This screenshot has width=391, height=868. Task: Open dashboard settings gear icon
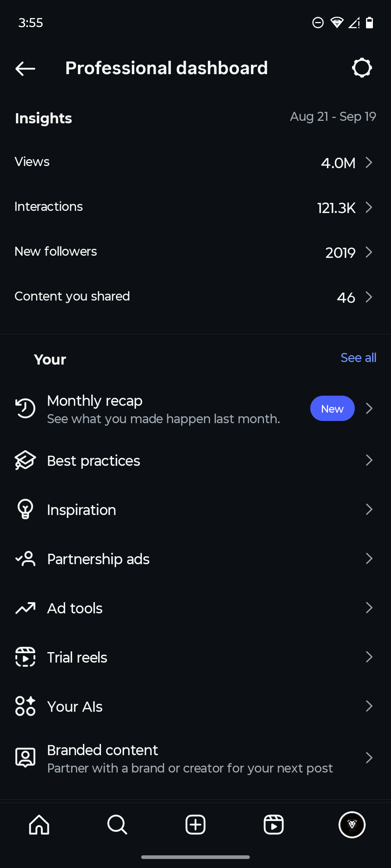[362, 68]
